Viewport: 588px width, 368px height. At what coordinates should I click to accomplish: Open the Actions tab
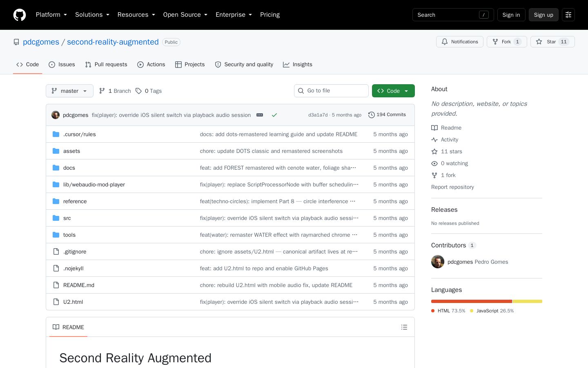point(151,65)
